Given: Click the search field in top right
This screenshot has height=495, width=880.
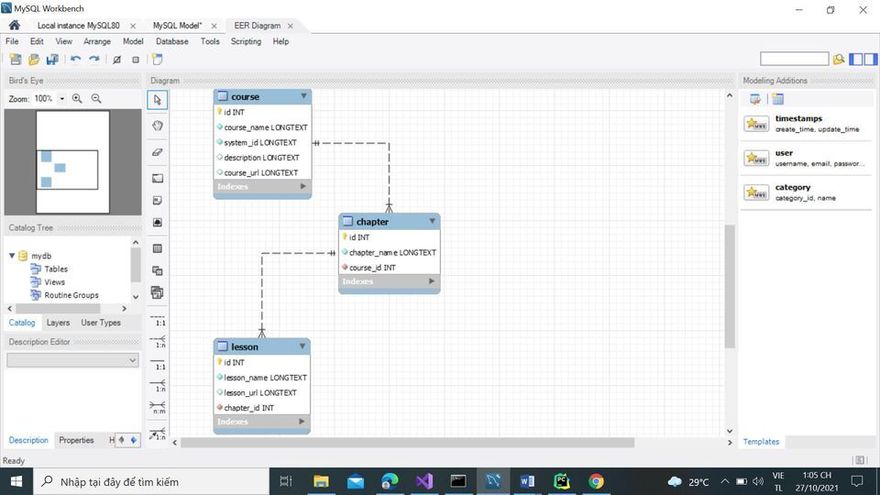Looking at the screenshot, I should [x=794, y=59].
